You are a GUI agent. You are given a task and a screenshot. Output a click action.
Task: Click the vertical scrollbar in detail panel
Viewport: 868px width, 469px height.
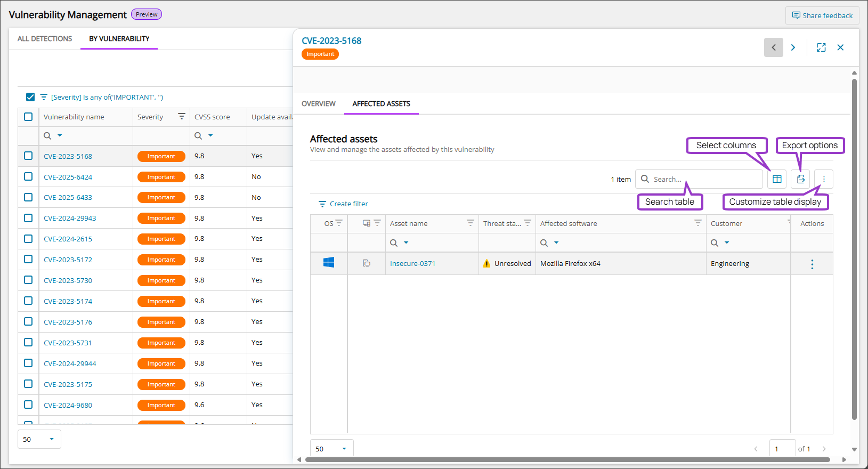(854, 245)
